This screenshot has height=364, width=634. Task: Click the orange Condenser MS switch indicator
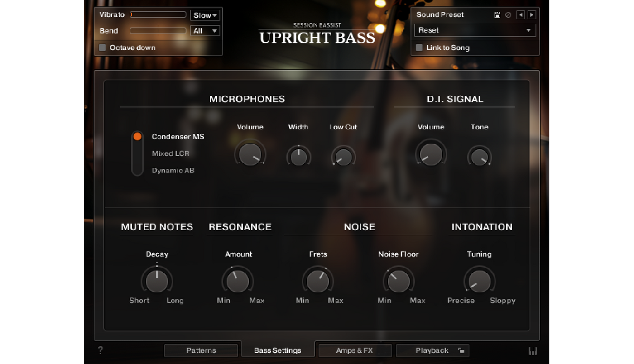pos(137,136)
